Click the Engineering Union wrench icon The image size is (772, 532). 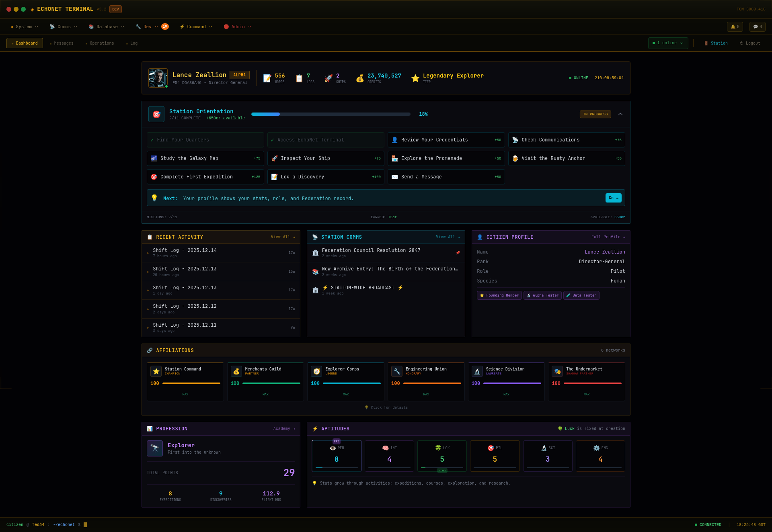tap(397, 371)
